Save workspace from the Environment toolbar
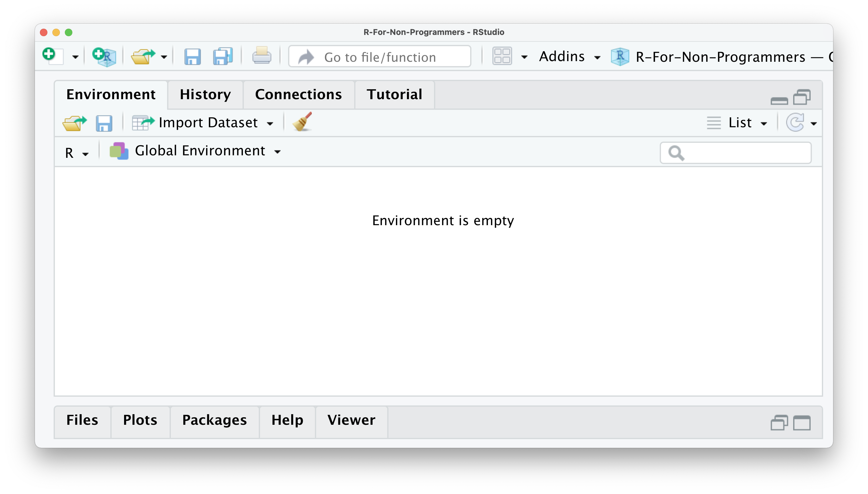The height and width of the screenshot is (494, 868). tap(104, 123)
